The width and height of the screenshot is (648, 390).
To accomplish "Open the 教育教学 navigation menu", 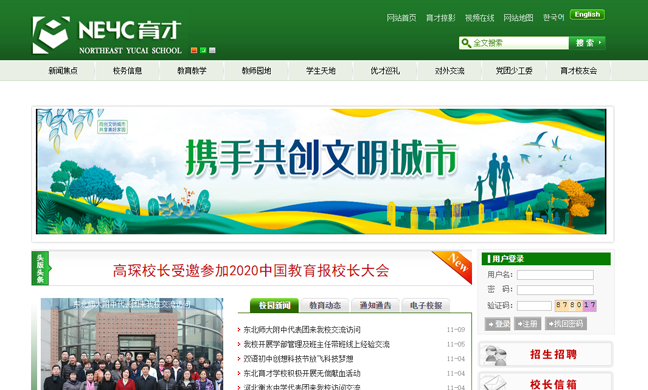I will 192,71.
